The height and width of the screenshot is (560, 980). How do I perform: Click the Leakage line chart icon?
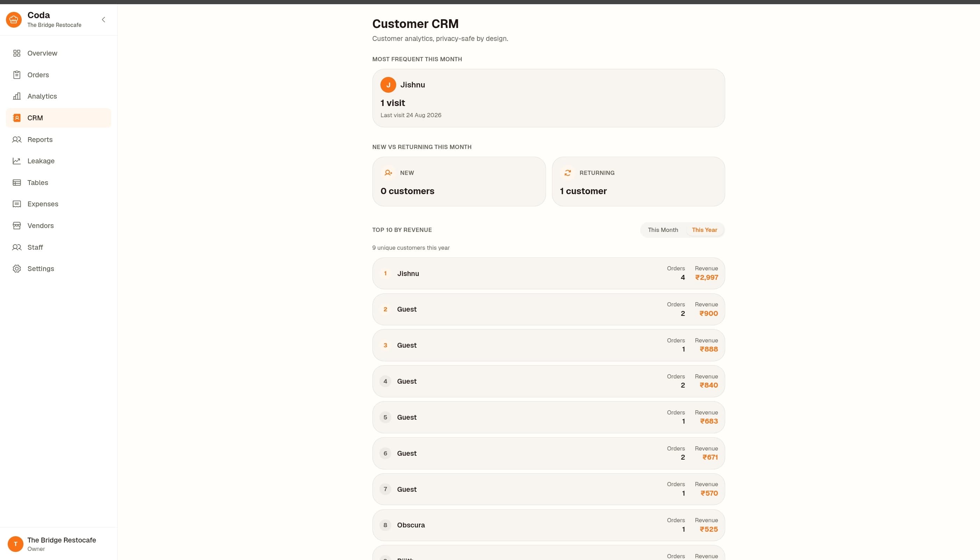click(16, 161)
